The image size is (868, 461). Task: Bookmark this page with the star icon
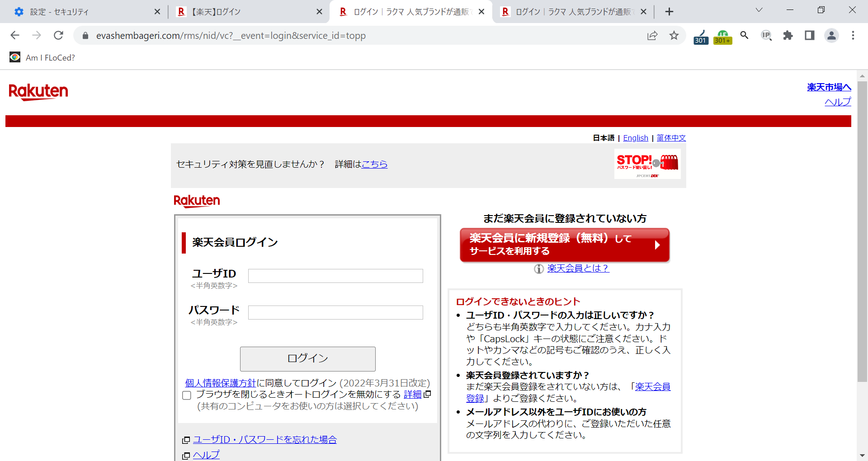click(674, 35)
